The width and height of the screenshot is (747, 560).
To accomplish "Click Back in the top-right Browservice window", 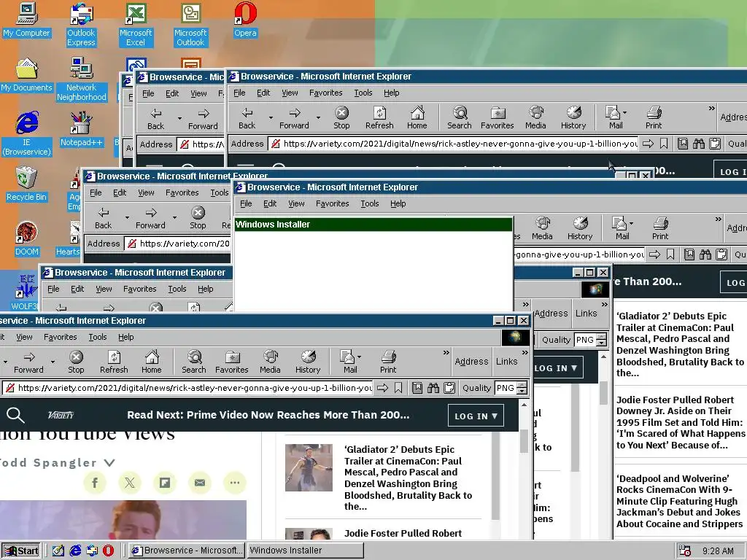I will [247, 117].
